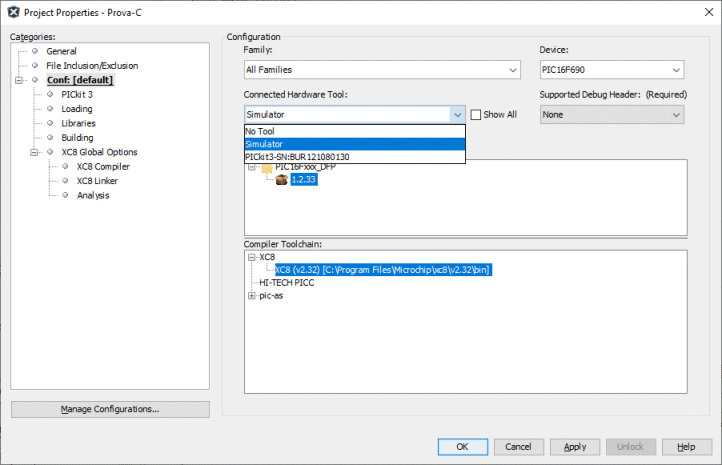Click the OK button

[x=462, y=447]
